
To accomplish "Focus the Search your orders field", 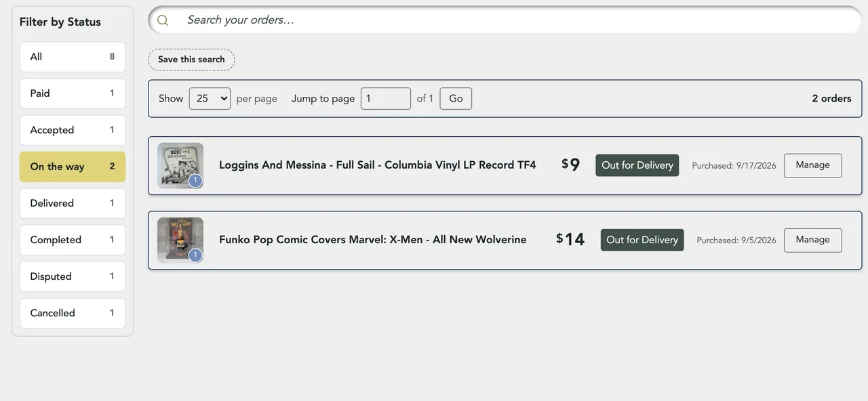I will pos(505,20).
